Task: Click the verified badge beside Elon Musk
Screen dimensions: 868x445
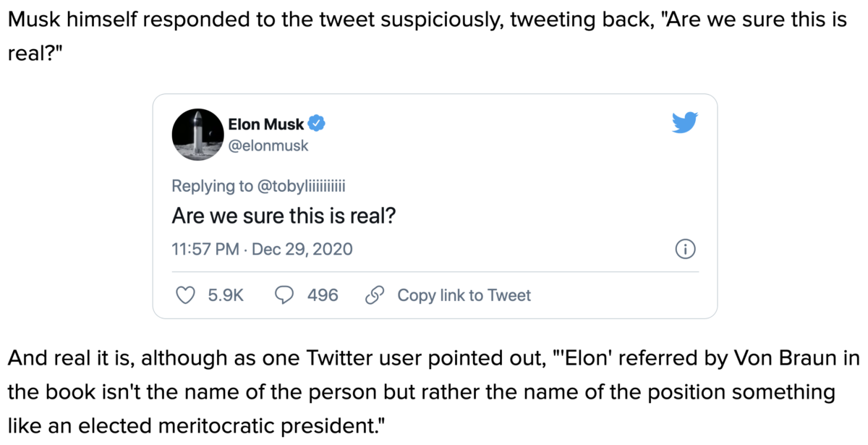Action: point(317,124)
